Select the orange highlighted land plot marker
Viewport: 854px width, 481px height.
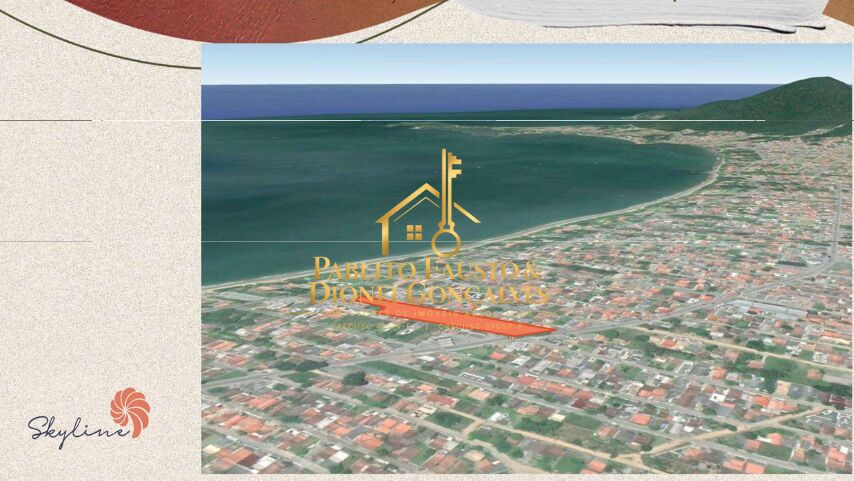(x=455, y=318)
